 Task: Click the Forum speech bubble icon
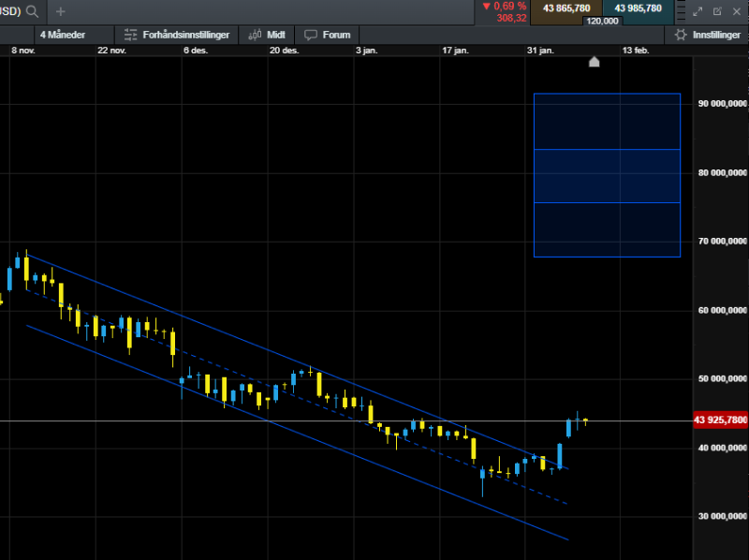tap(309, 34)
